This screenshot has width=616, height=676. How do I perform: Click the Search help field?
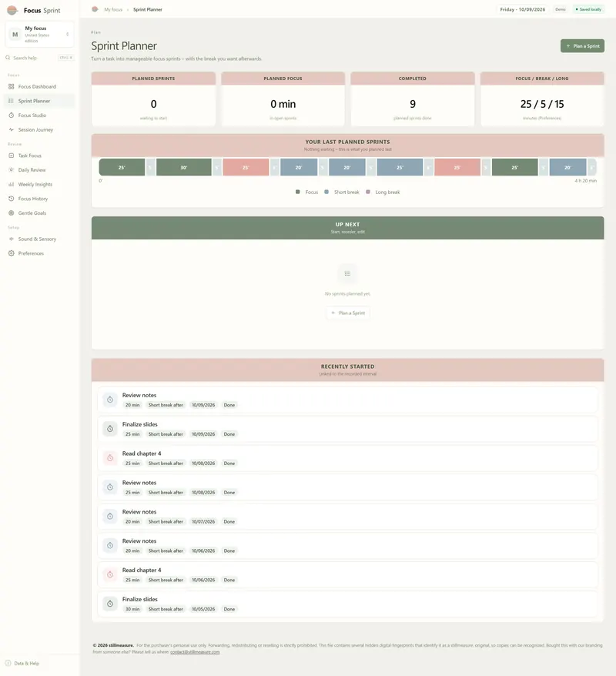[39, 58]
